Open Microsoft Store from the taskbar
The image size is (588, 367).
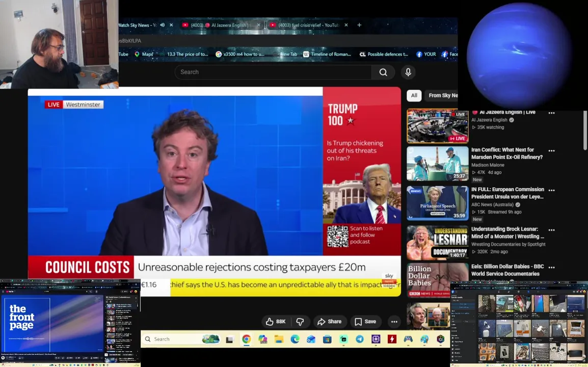tap(328, 339)
